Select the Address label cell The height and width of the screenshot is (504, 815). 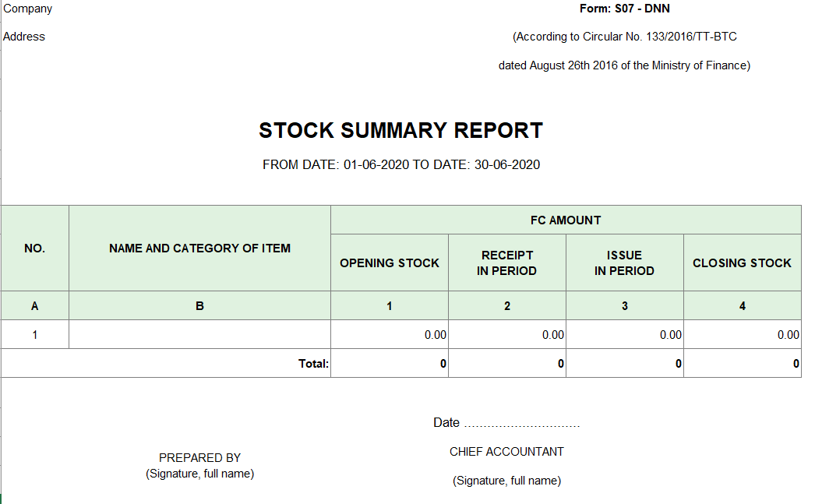pos(24,37)
